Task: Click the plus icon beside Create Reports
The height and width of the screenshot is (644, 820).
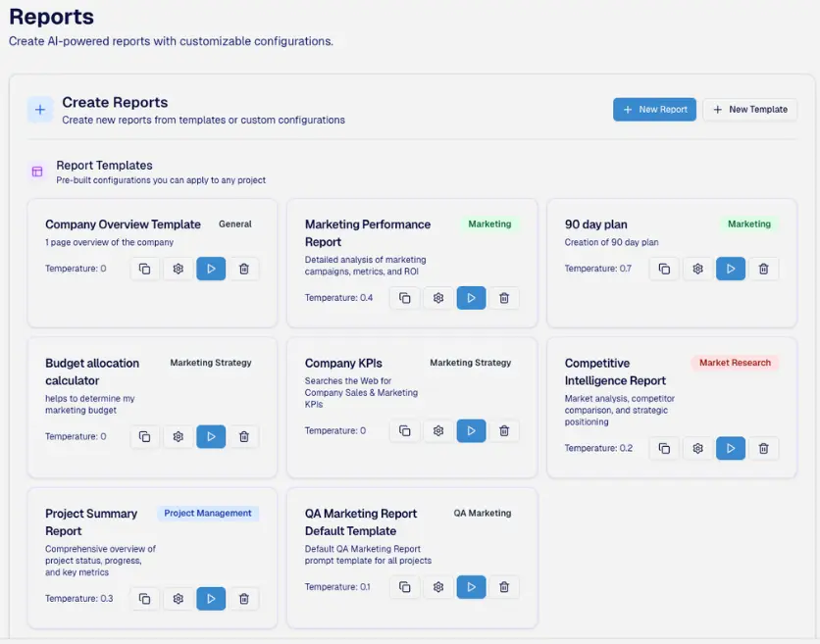Action: pos(40,110)
